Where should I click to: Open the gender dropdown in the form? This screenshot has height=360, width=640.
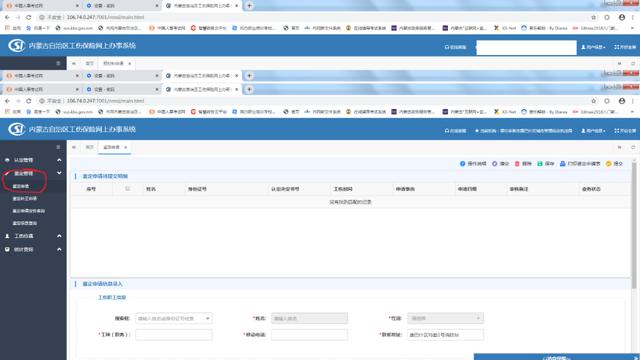[445, 318]
